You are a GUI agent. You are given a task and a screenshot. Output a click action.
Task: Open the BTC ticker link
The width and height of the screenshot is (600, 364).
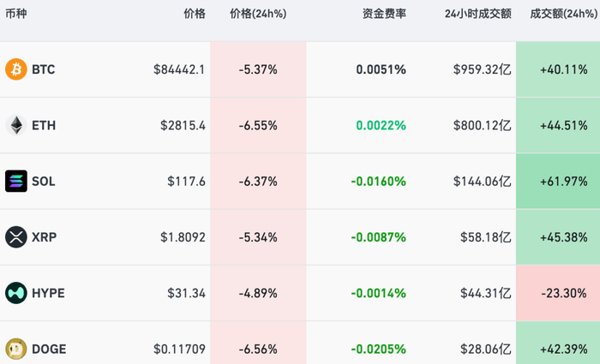click(43, 69)
